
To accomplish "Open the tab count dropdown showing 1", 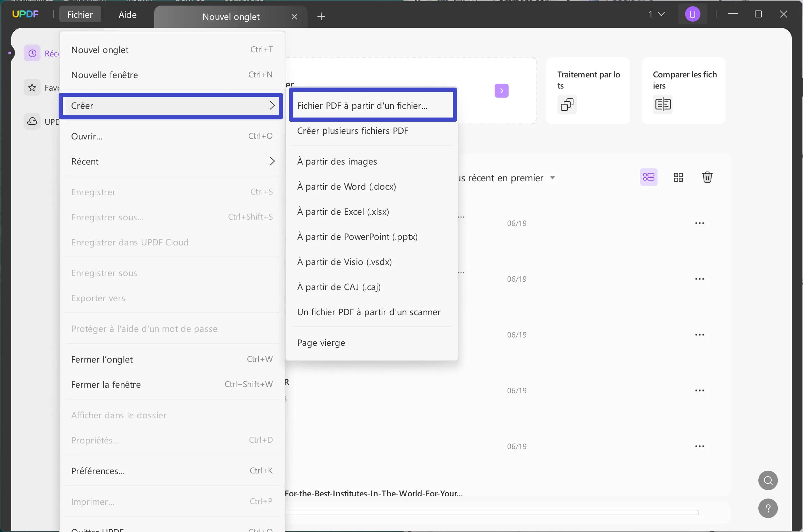I will click(656, 14).
